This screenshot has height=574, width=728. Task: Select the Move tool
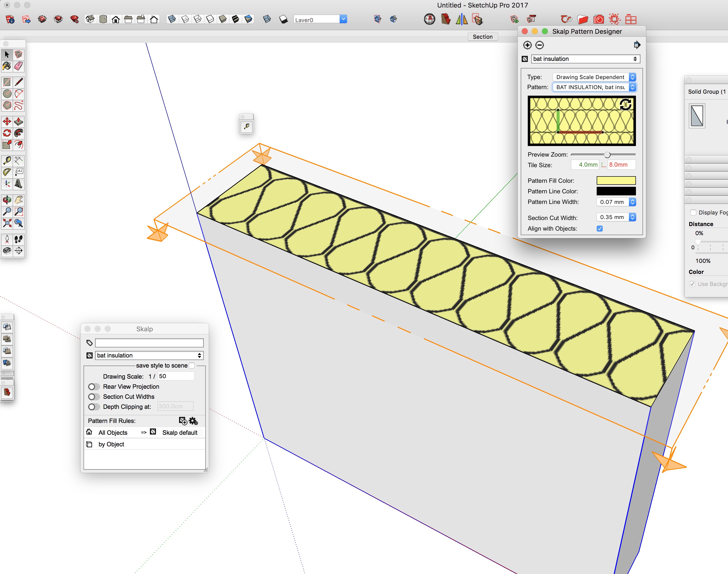pos(7,121)
